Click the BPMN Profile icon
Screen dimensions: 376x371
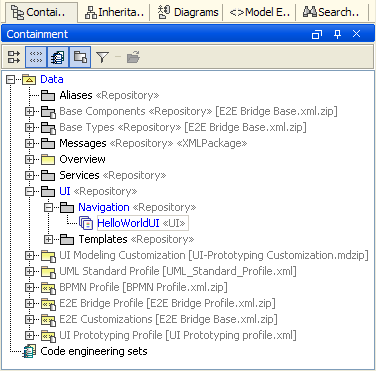pyautogui.click(x=48, y=287)
